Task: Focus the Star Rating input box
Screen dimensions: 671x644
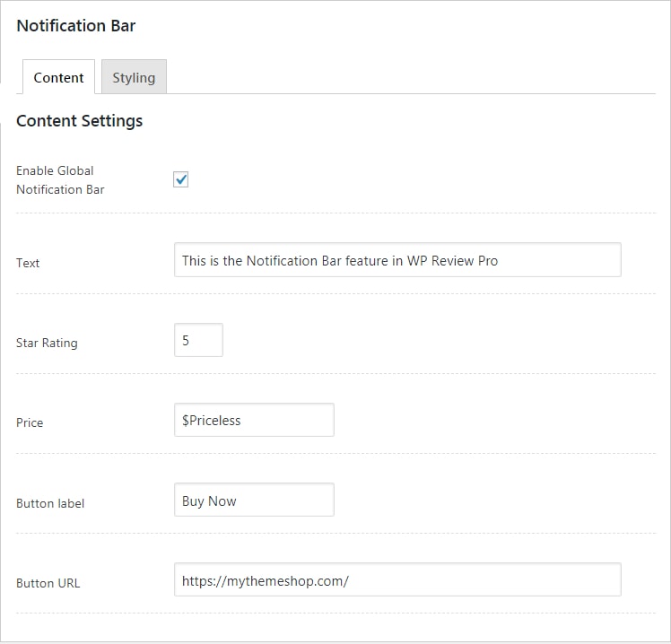Action: [x=198, y=340]
